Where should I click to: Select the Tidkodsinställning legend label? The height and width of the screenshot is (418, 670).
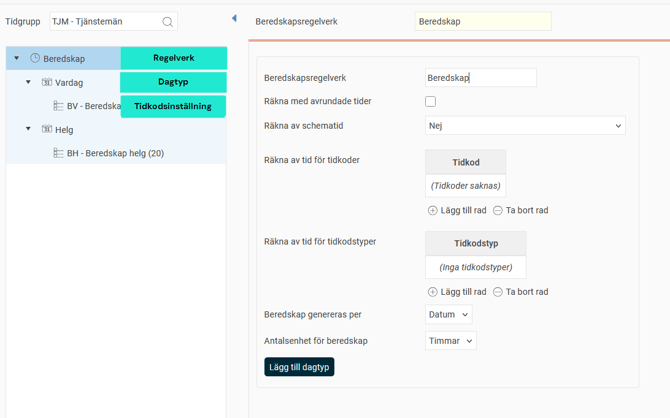point(173,106)
